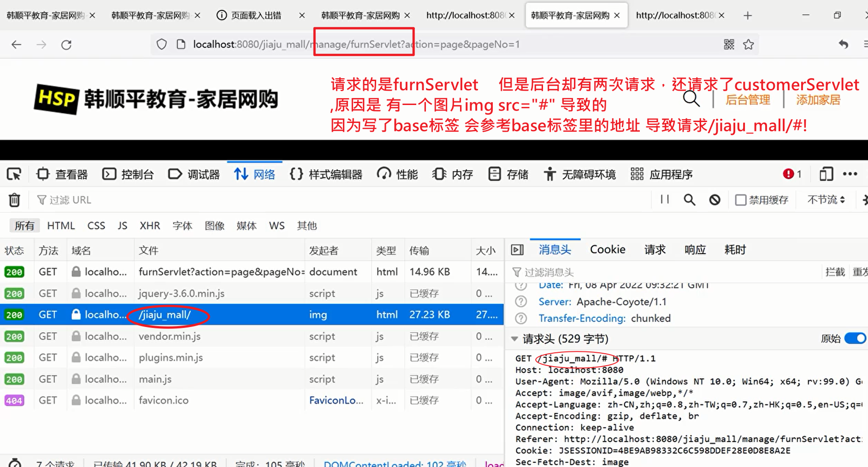868x467 pixels.
Task: Activate the element picker tool in devtools
Action: pos(14,174)
